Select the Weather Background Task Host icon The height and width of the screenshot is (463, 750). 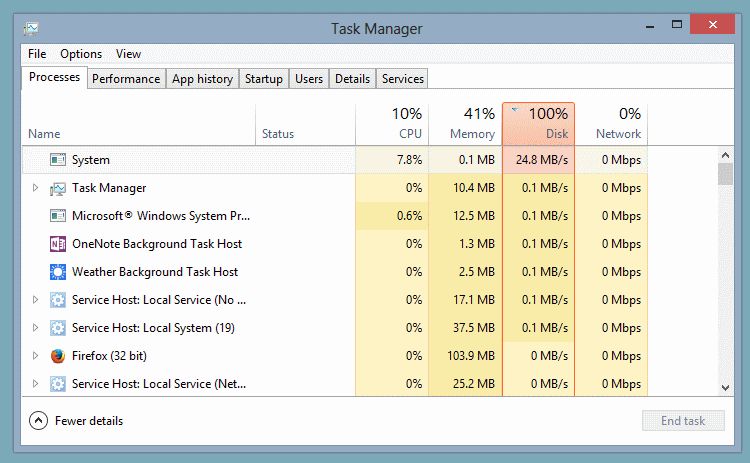[58, 272]
